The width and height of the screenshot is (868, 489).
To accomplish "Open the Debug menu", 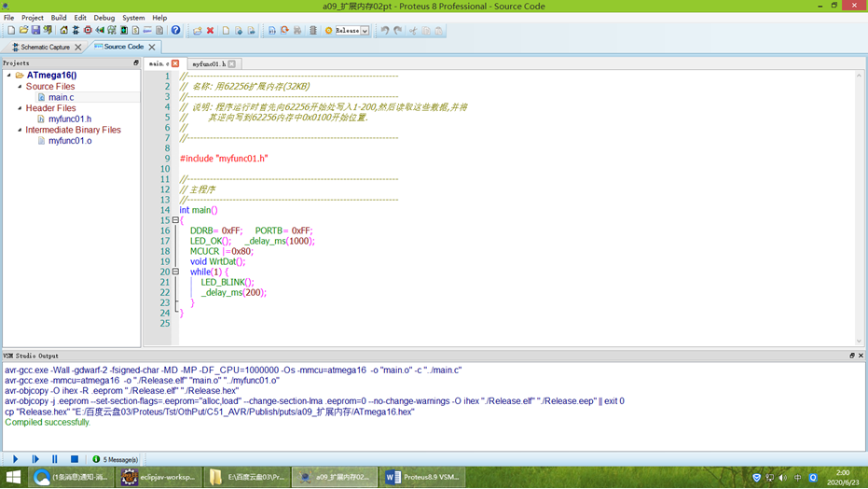I will (103, 18).
